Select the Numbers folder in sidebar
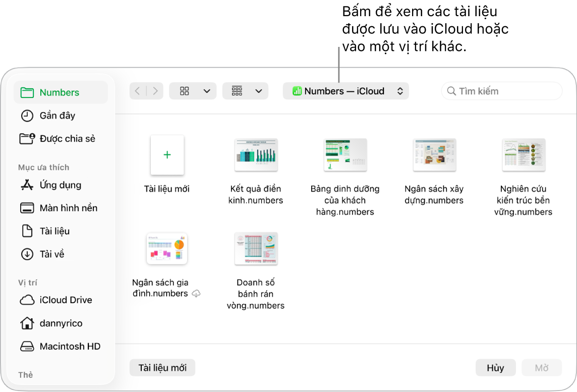Image resolution: width=577 pixels, height=392 pixels. [x=61, y=92]
